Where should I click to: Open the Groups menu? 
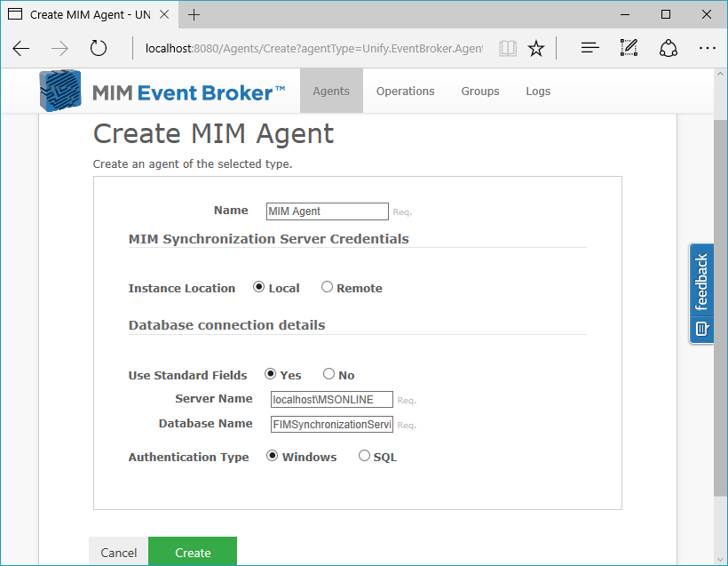(x=480, y=92)
